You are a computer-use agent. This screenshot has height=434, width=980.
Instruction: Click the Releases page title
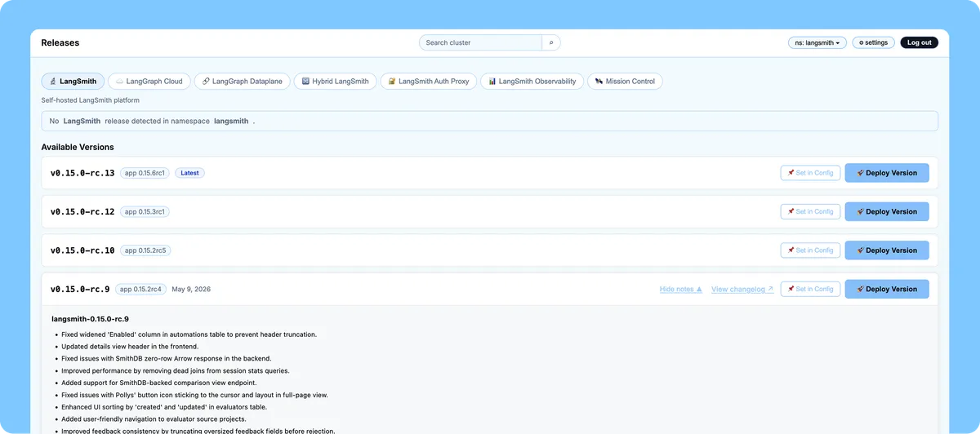pyautogui.click(x=60, y=42)
